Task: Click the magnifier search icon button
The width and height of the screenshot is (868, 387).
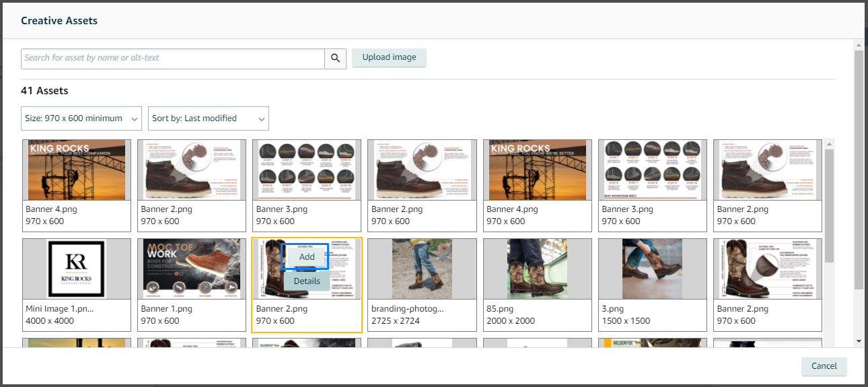Action: pos(335,59)
